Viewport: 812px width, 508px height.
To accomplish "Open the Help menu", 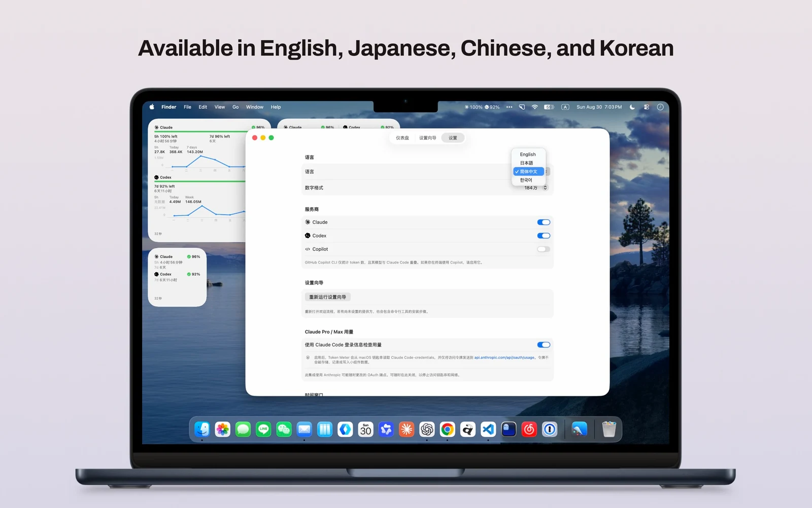I will click(x=276, y=107).
